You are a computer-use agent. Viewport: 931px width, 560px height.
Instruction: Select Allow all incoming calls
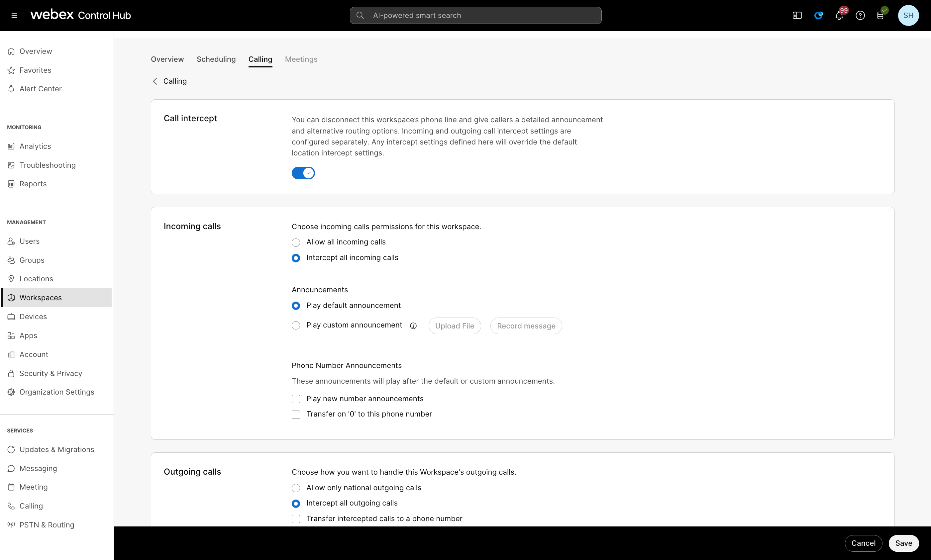296,242
